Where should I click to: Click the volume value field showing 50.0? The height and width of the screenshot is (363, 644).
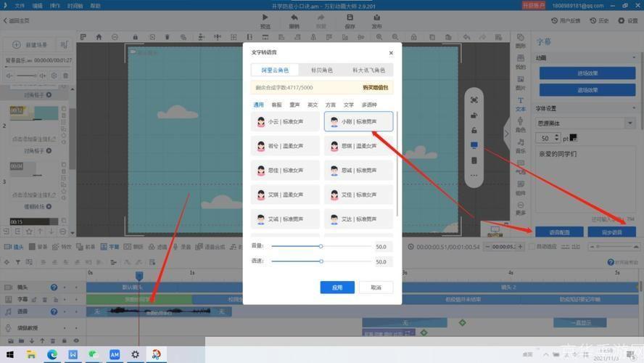[383, 247]
